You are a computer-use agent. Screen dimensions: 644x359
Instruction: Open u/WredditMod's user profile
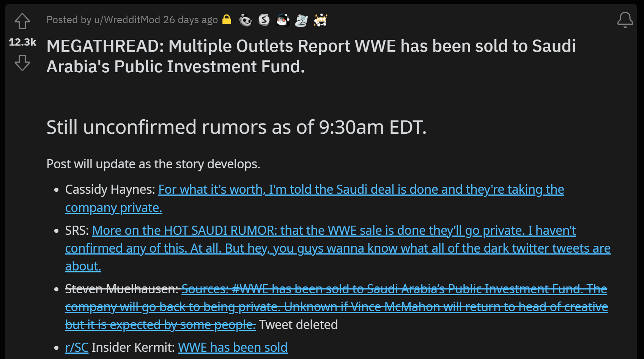point(127,20)
